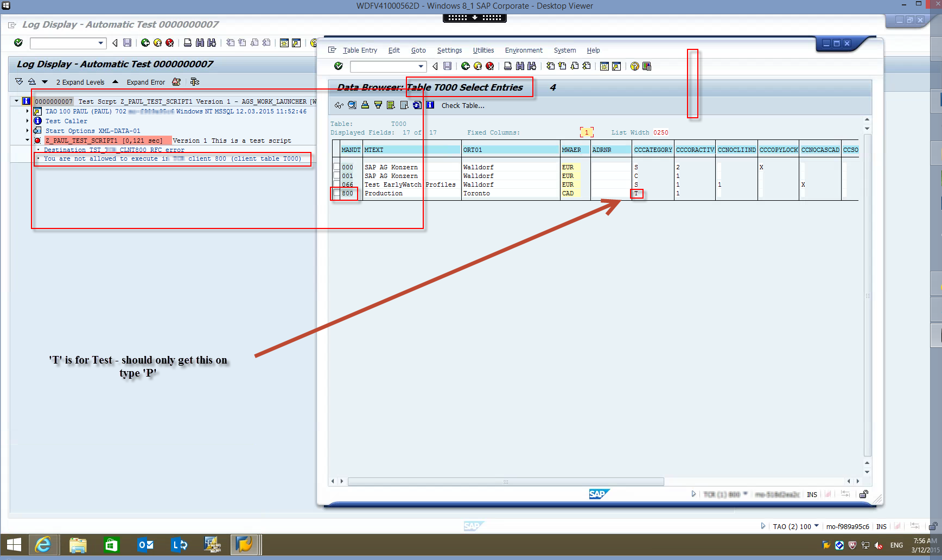942x560 pixels.
Task: Click Expand All Nodes icon in Log Display
Action: 19,82
